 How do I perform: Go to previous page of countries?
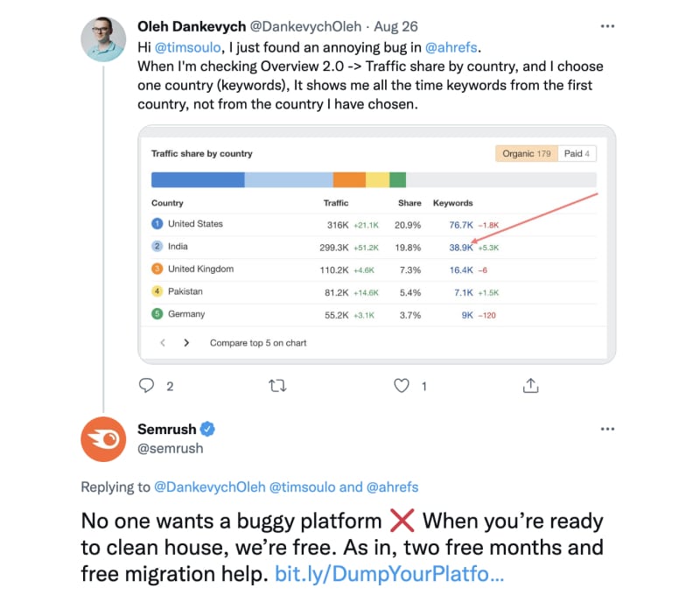click(x=163, y=343)
